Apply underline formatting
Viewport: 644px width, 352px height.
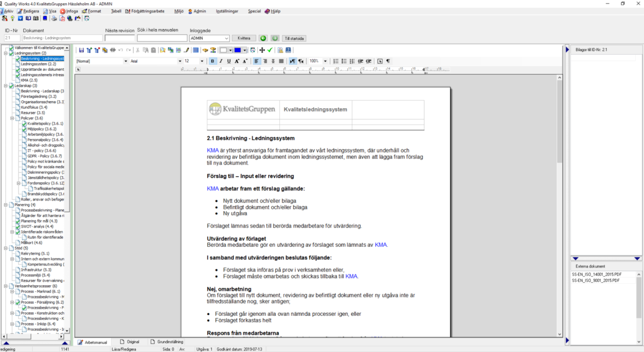tap(229, 61)
